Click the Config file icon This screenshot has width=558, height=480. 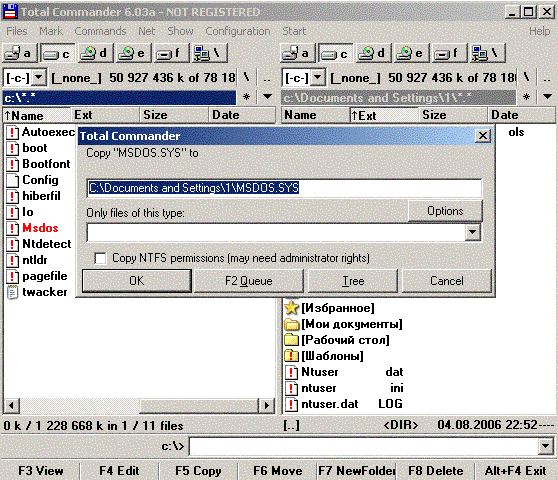coord(12,180)
